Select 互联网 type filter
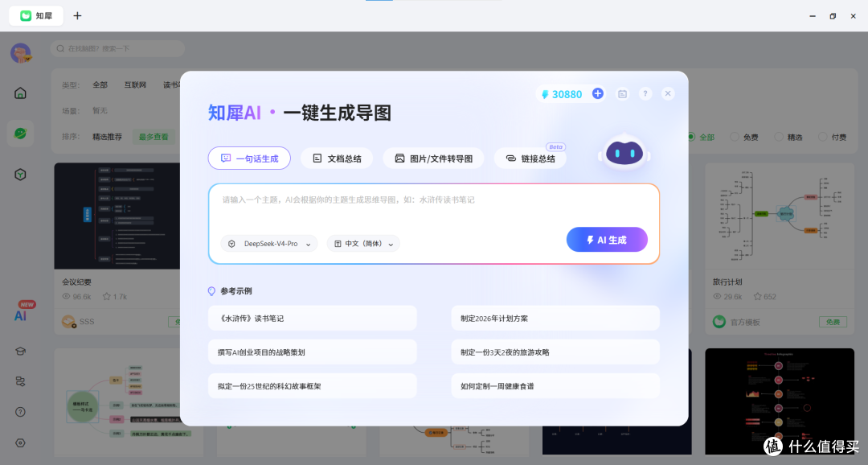This screenshot has height=465, width=868. (x=135, y=84)
